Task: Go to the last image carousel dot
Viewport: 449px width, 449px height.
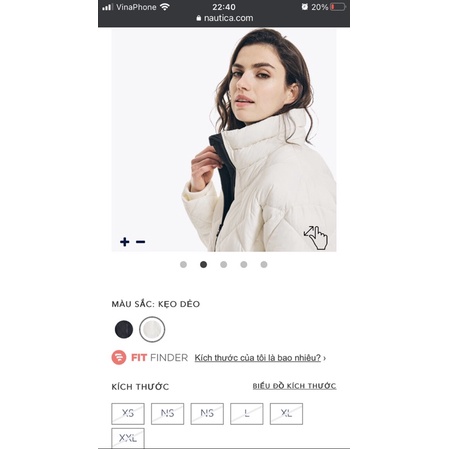Action: [x=264, y=264]
